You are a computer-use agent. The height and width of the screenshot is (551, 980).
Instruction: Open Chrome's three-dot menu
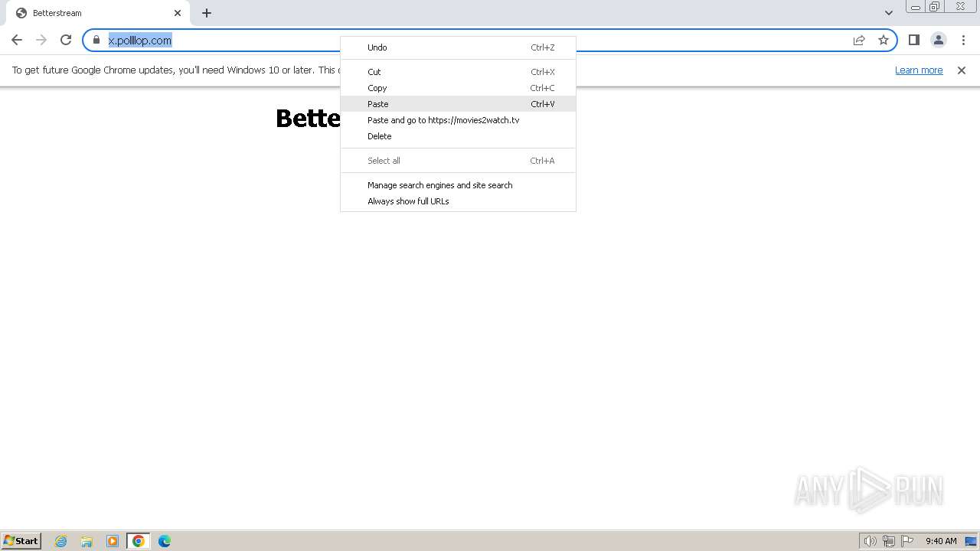(x=963, y=40)
